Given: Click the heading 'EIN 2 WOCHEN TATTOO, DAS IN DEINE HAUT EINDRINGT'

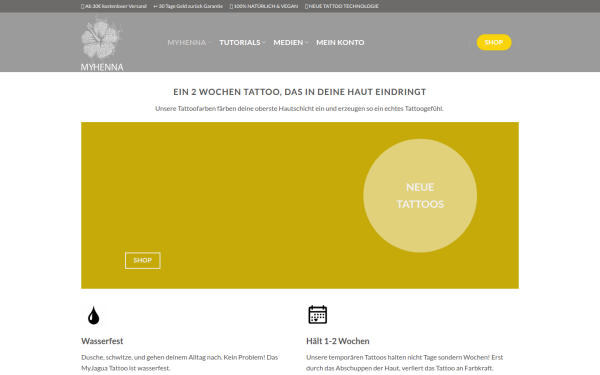Looking at the screenshot, I should 300,92.
